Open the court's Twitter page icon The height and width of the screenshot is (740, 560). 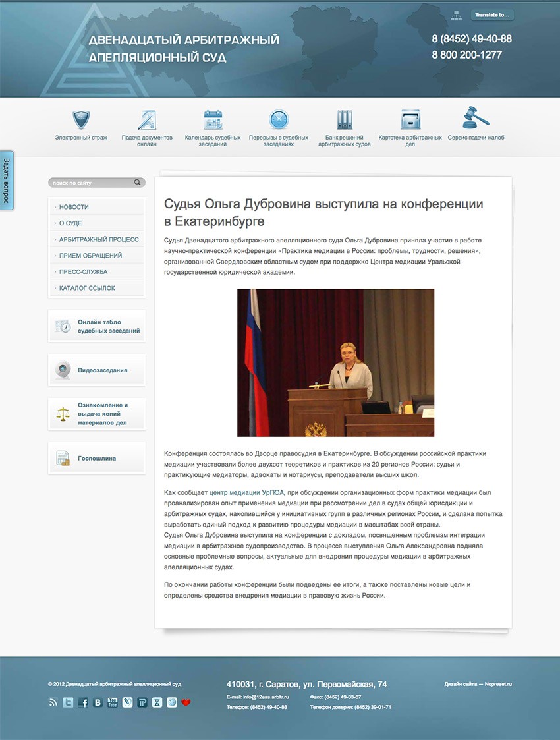click(68, 702)
